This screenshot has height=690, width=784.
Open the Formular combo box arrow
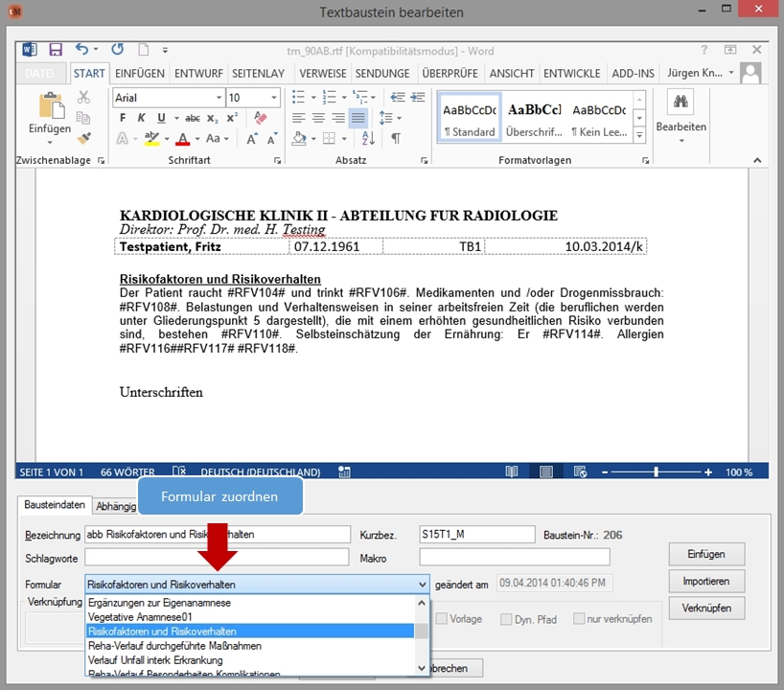tap(423, 584)
